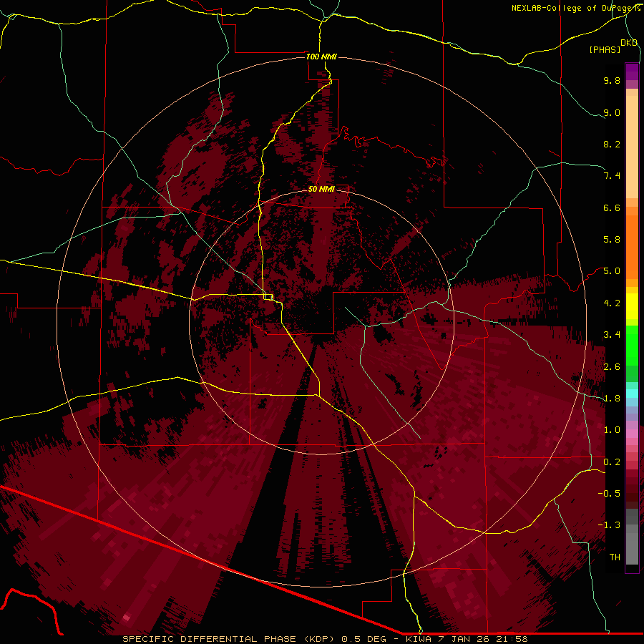This screenshot has height=644, width=644.
Task: Pick the cyan swatch on the color bar
Action: tap(632, 394)
